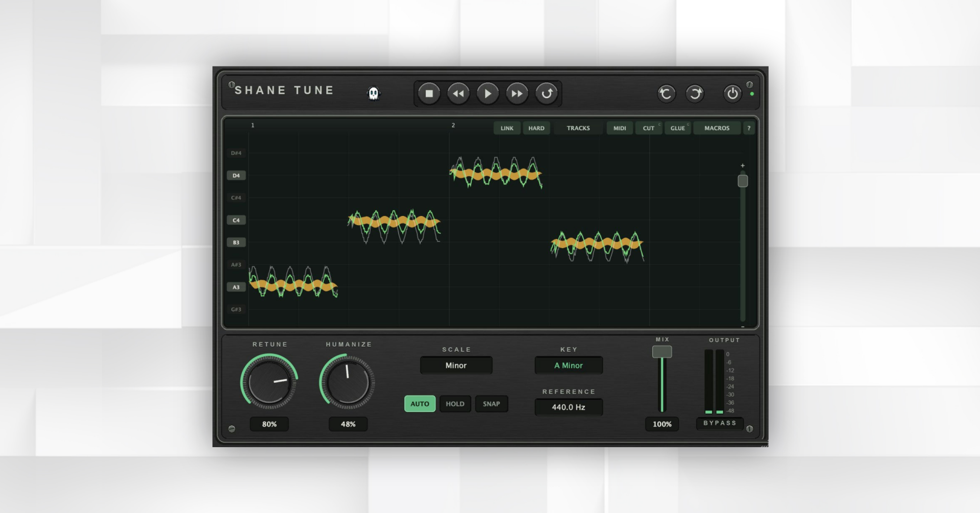The image size is (980, 513).
Task: Open help with the question mark button
Action: coord(749,128)
